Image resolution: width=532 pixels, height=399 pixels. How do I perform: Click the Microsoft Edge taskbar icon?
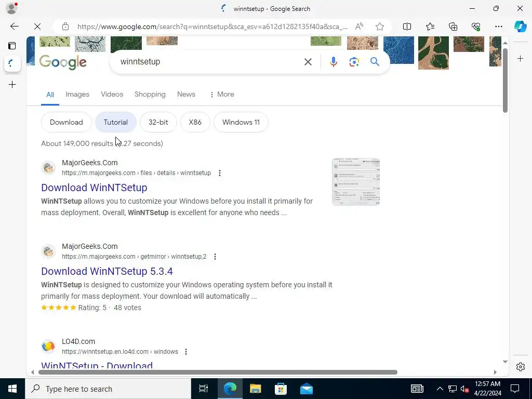[x=230, y=389]
